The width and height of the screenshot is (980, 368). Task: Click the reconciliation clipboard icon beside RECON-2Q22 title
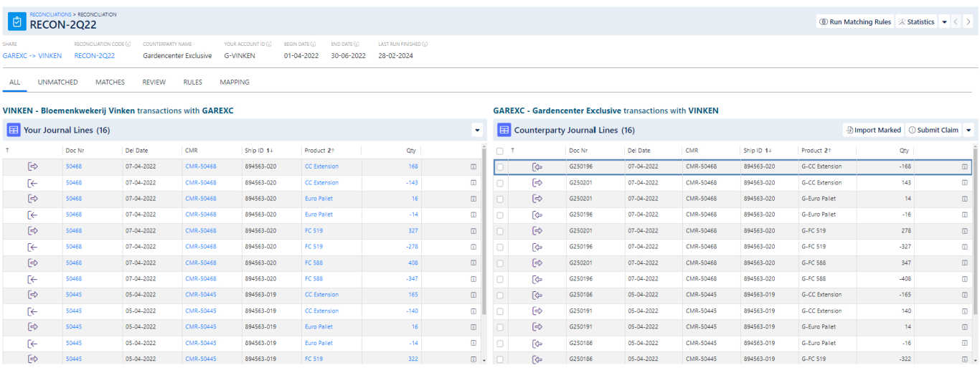pyautogui.click(x=17, y=22)
